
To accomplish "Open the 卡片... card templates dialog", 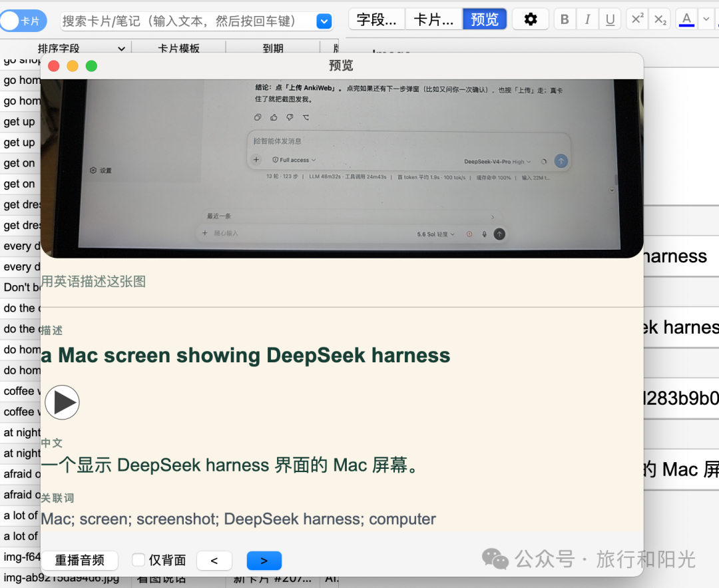I will [x=434, y=19].
